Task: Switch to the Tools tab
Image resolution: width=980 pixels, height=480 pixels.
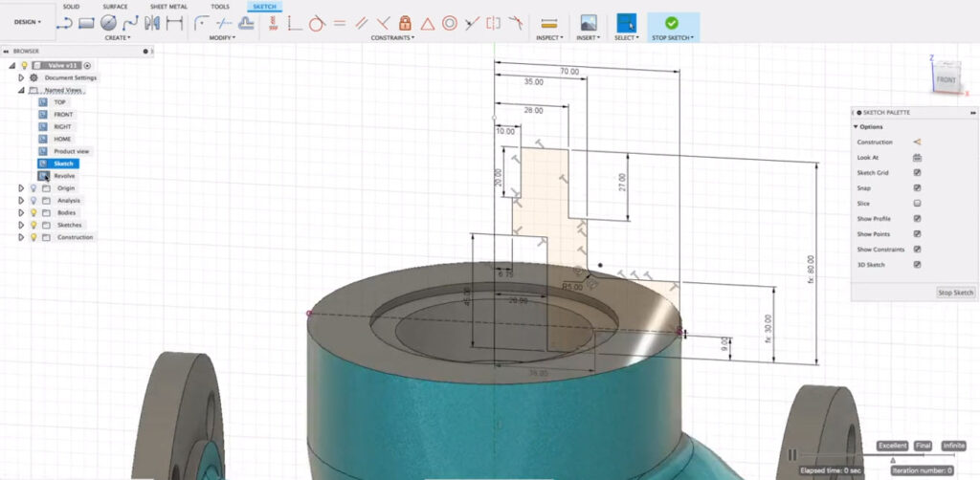Action: point(220,7)
